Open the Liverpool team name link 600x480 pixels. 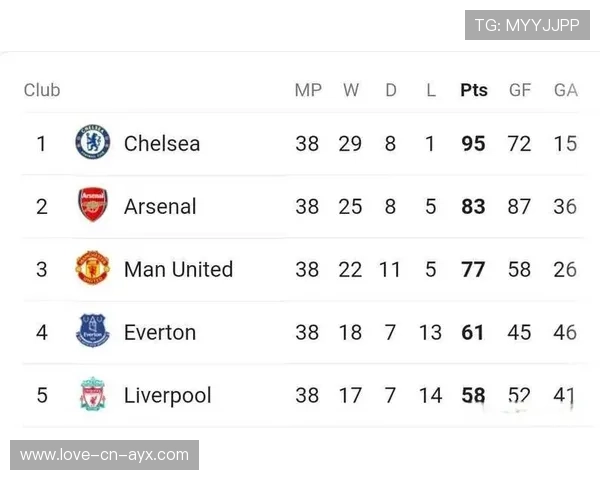167,395
